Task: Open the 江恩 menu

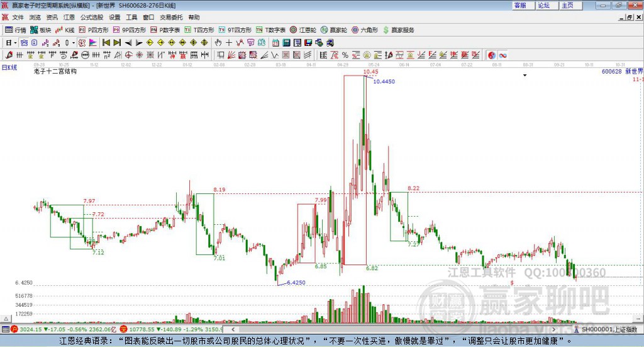Action: pyautogui.click(x=69, y=17)
